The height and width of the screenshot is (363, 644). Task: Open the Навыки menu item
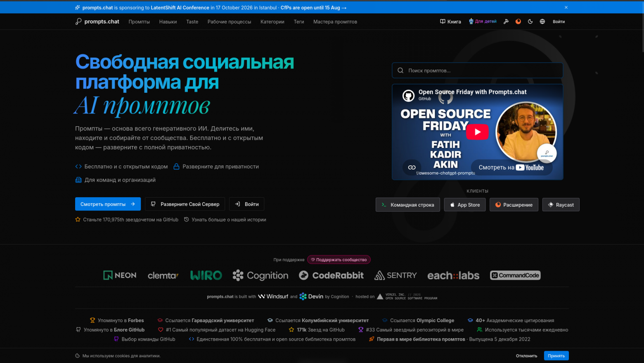(x=168, y=22)
